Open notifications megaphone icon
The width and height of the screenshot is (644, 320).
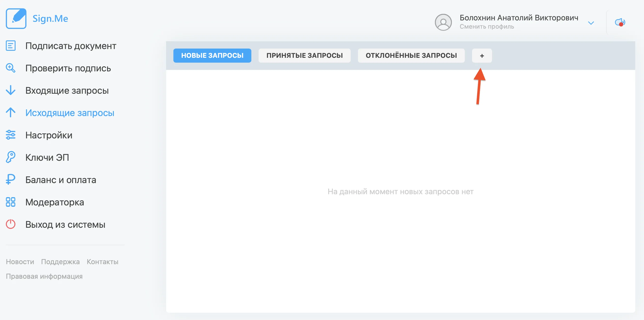pos(620,22)
